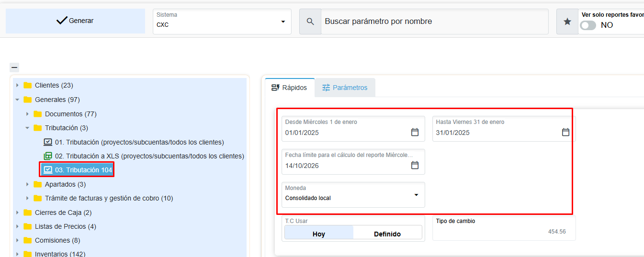
Task: Select Definido for T.C Usar
Action: click(387, 234)
